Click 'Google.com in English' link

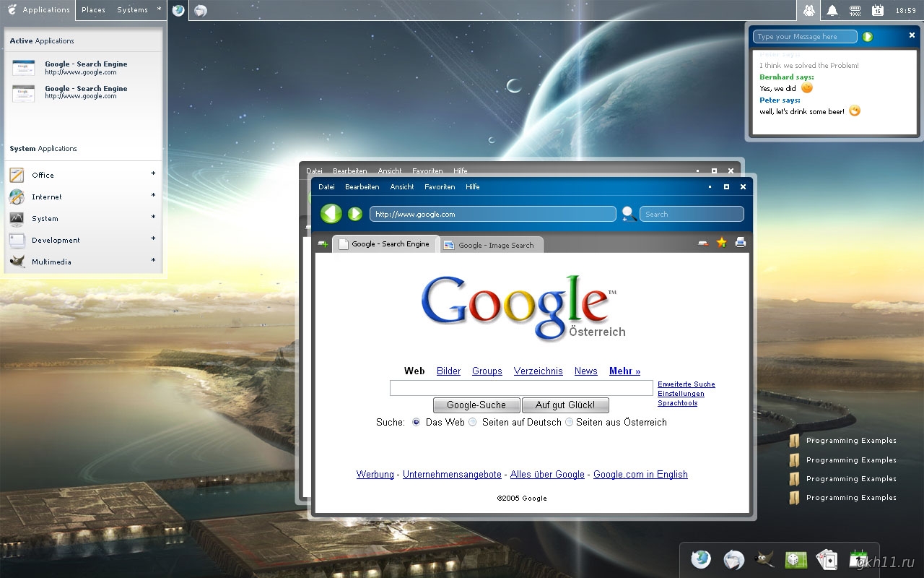640,475
